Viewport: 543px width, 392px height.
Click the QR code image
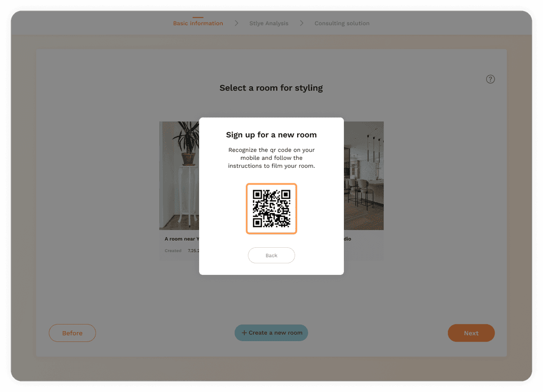tap(271, 209)
